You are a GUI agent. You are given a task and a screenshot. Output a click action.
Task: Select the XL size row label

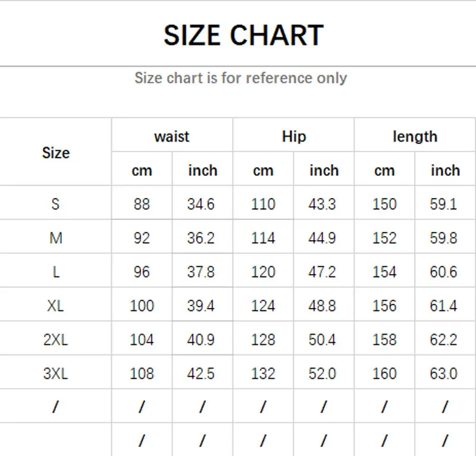55,306
